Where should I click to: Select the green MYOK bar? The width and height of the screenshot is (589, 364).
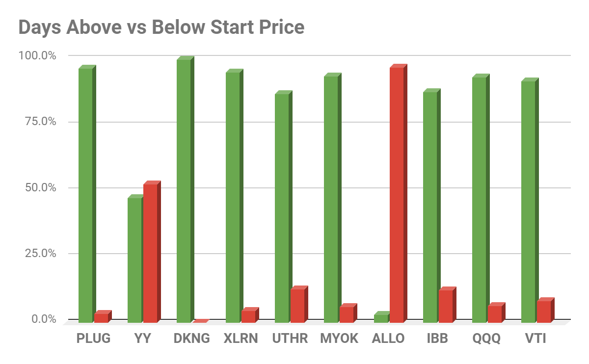pyautogui.click(x=332, y=198)
